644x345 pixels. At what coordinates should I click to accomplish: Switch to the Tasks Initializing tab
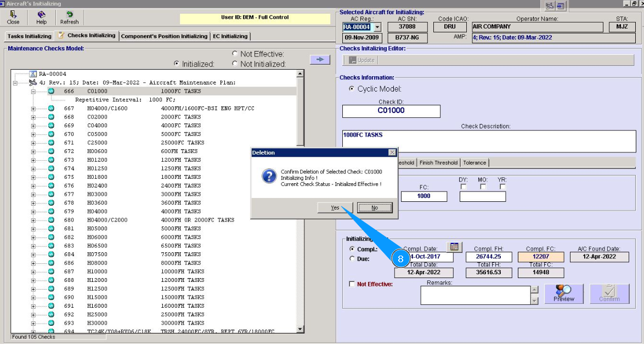click(30, 36)
